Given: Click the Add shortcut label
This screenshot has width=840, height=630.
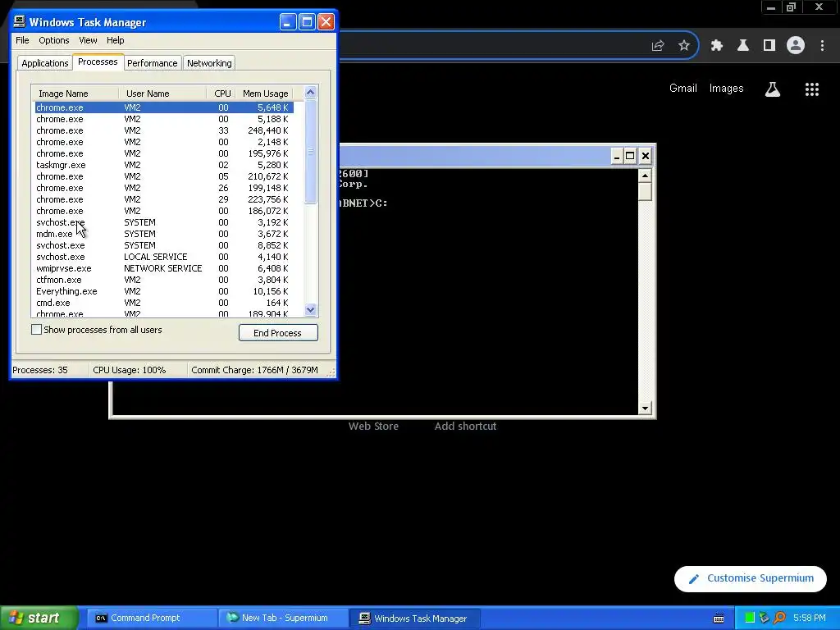Looking at the screenshot, I should (x=466, y=427).
